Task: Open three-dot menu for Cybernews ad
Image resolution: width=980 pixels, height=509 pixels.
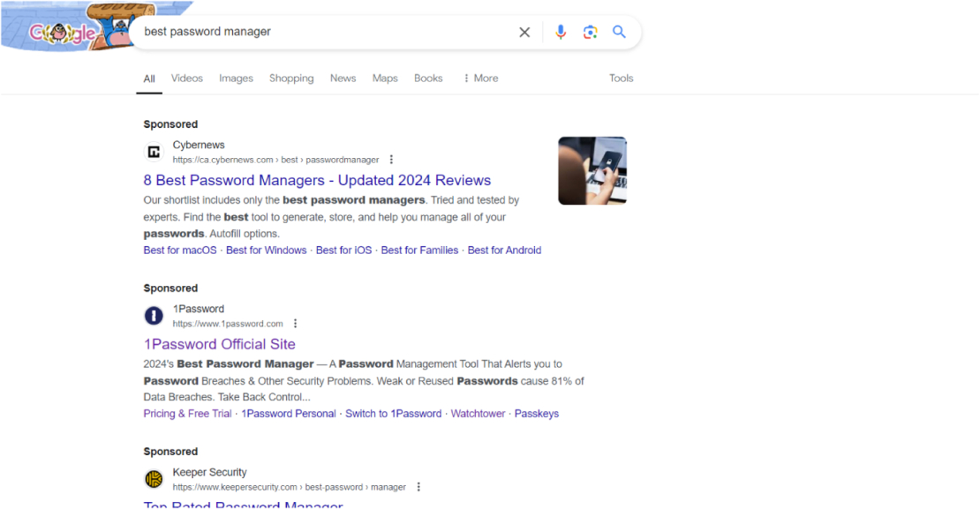Action: (391, 160)
